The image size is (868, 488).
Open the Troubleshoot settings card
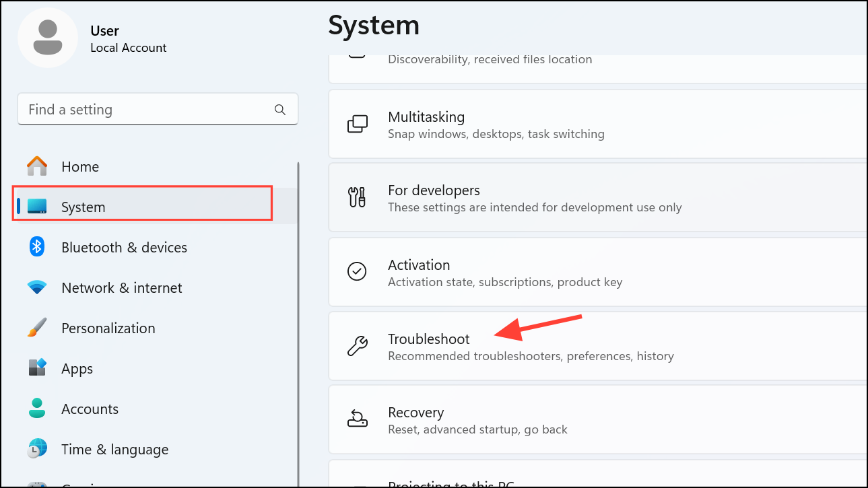pyautogui.click(x=598, y=346)
